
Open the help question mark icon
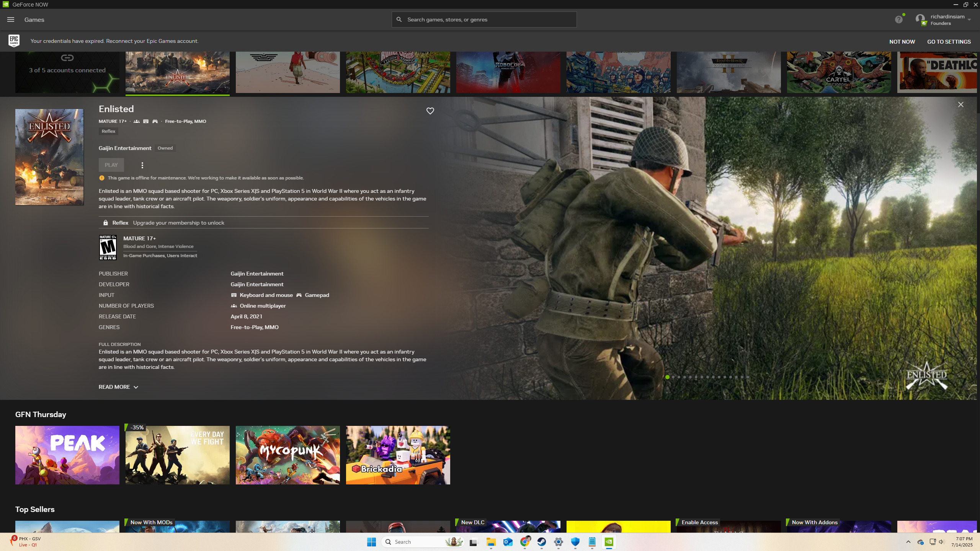coord(898,20)
